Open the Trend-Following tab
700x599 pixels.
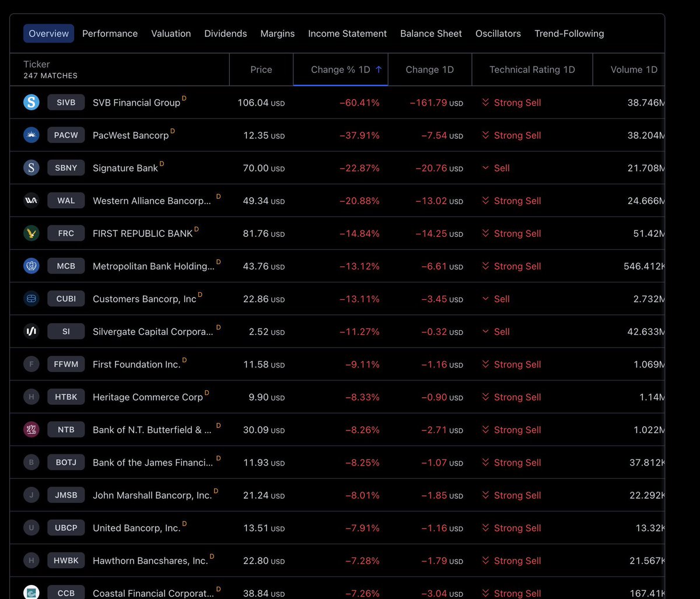pyautogui.click(x=569, y=33)
